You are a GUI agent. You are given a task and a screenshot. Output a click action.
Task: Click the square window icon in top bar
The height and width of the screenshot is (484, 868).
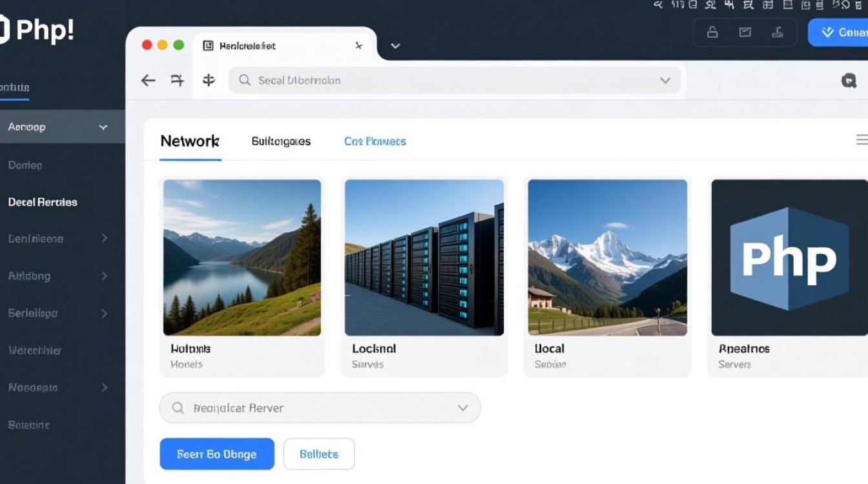(745, 32)
